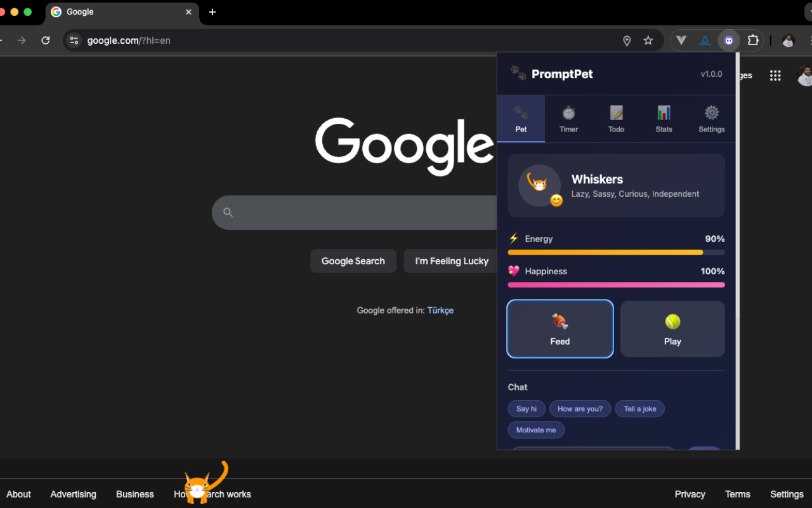Image resolution: width=812 pixels, height=508 pixels.
Task: Click the magnifier icon in Google search box
Action: 228,213
